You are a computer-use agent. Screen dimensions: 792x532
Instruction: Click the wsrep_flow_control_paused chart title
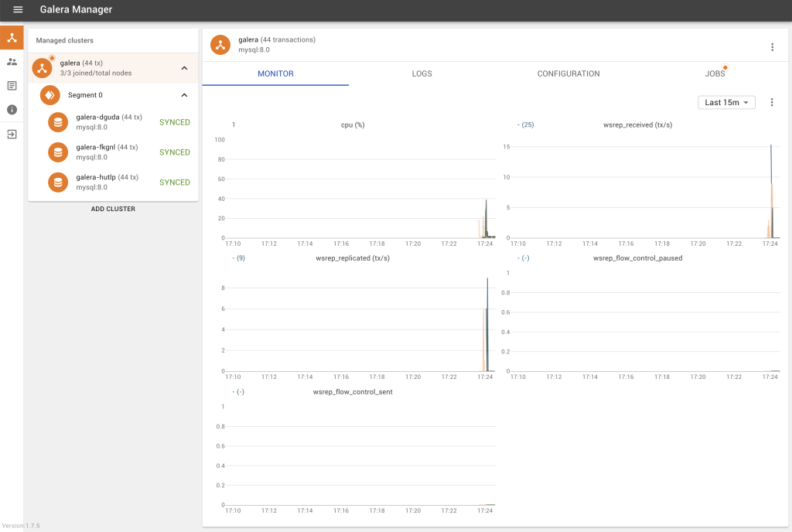[637, 258]
